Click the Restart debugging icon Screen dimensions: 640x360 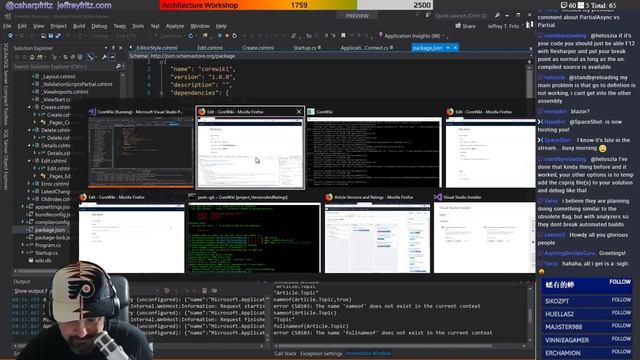tap(234, 36)
